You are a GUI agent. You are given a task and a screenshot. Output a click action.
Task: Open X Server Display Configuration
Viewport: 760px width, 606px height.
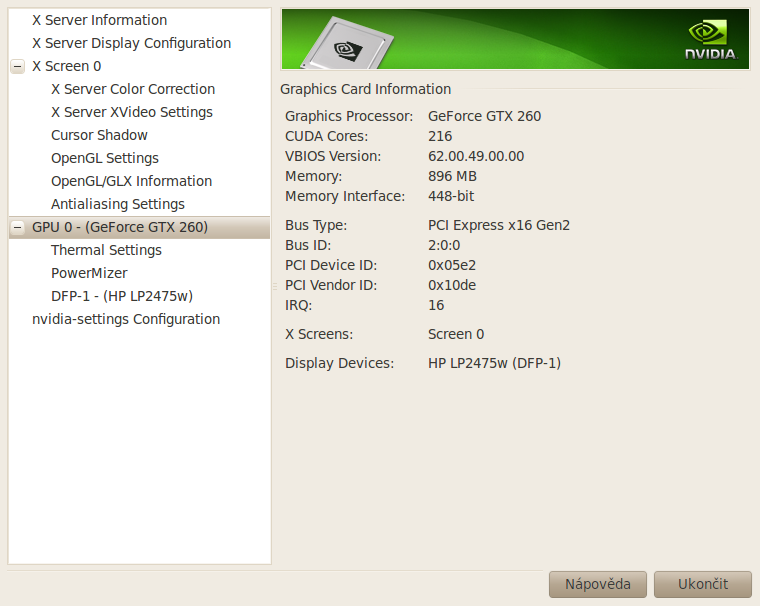pyautogui.click(x=131, y=43)
